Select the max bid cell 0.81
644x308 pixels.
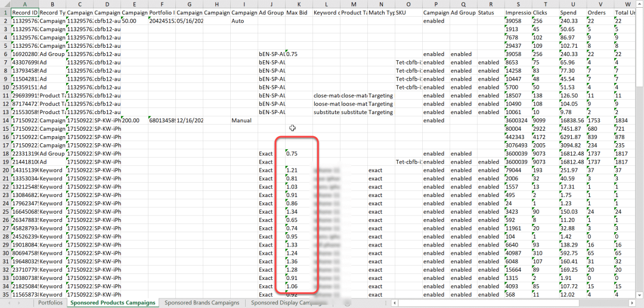pyautogui.click(x=299, y=178)
